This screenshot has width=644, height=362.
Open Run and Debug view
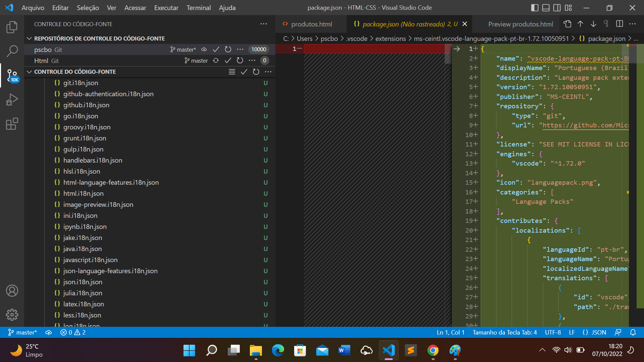pyautogui.click(x=12, y=100)
